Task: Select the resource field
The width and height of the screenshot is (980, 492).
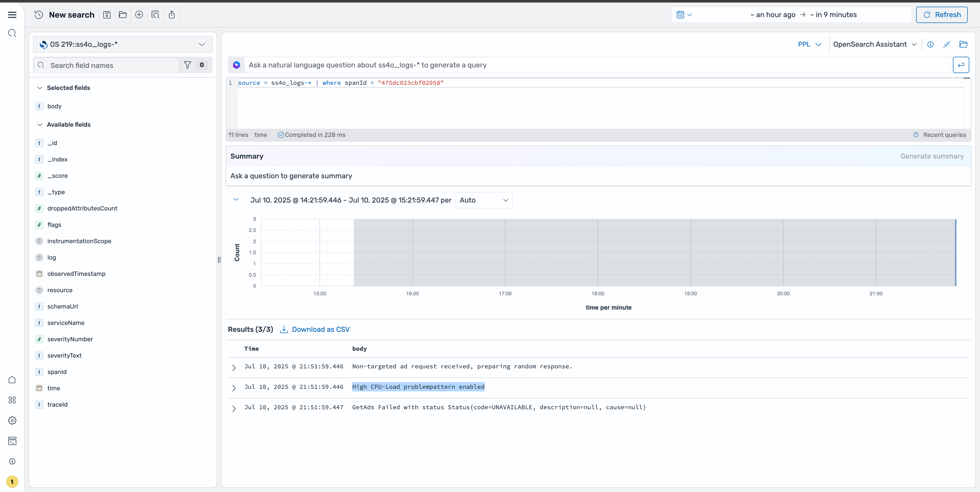Action: click(60, 290)
